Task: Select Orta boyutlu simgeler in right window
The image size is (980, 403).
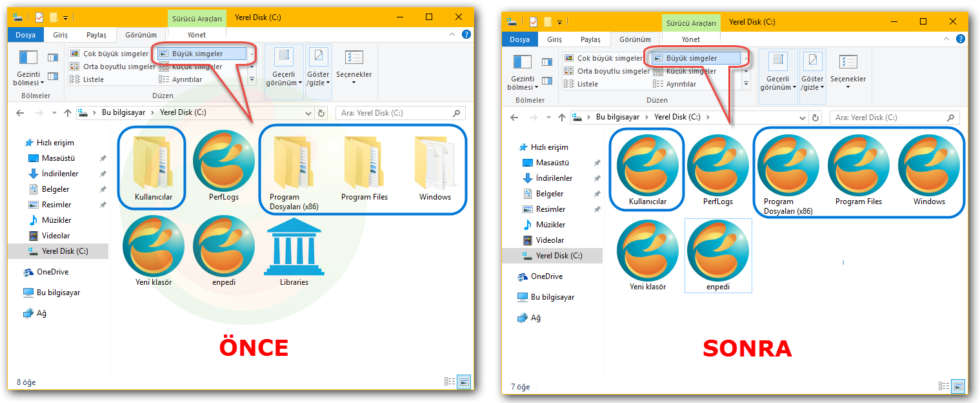Action: [606, 71]
